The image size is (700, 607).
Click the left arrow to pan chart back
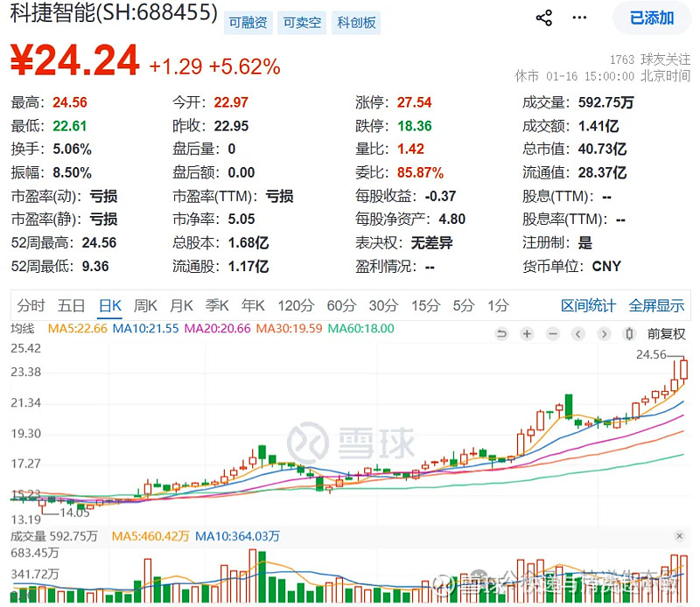pyautogui.click(x=577, y=334)
